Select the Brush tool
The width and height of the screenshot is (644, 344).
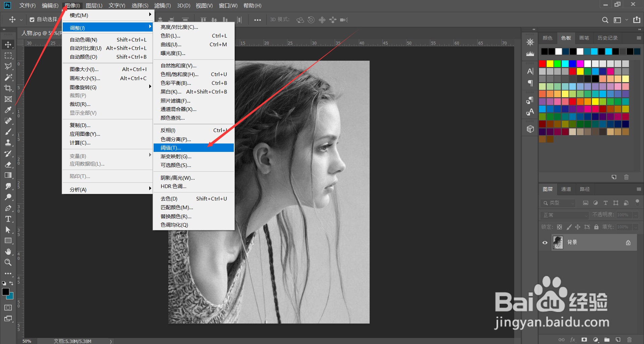8,132
